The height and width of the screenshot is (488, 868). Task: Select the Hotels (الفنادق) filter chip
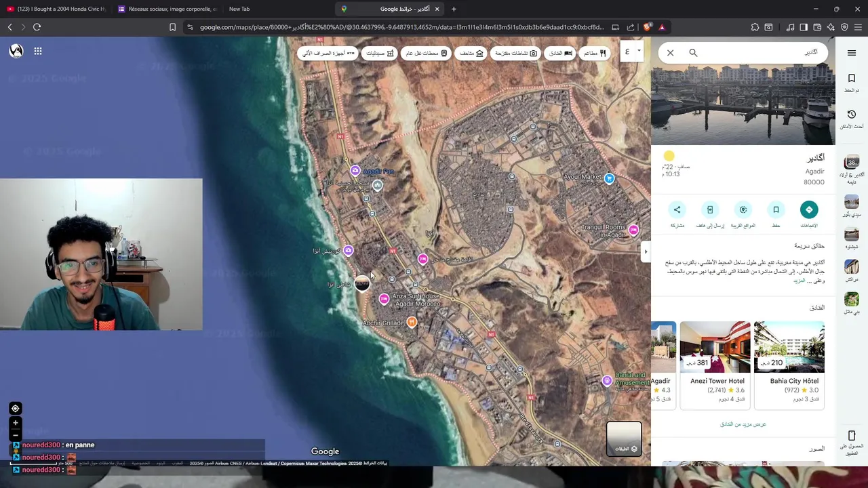[x=560, y=53]
